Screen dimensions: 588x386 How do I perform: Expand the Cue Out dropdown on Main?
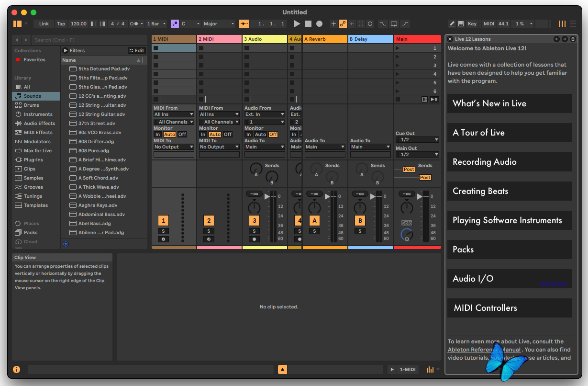[x=417, y=140]
